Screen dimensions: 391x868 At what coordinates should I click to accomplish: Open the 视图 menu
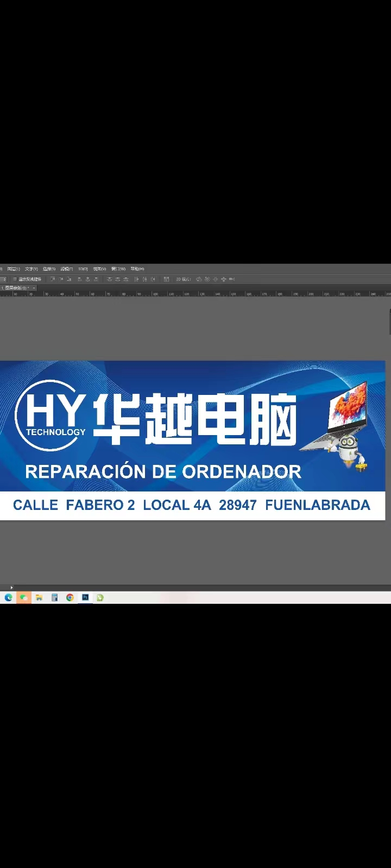click(x=99, y=269)
